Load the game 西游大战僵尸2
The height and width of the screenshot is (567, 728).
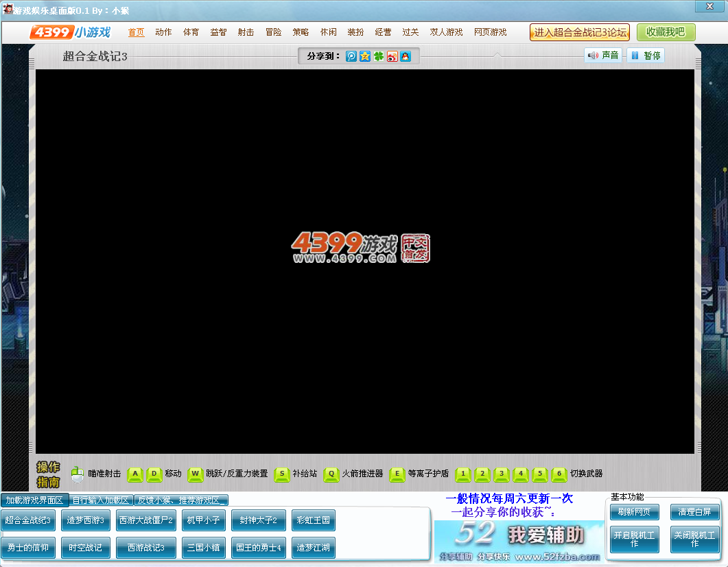pyautogui.click(x=145, y=520)
